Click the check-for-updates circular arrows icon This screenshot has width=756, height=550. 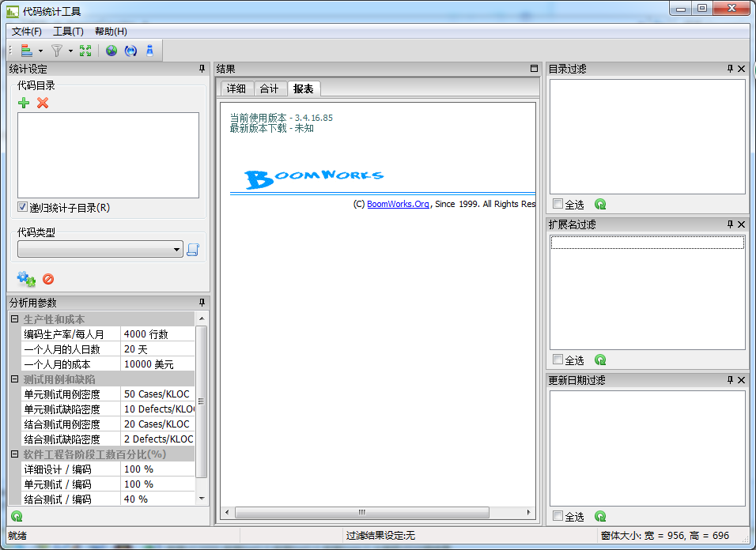[130, 51]
